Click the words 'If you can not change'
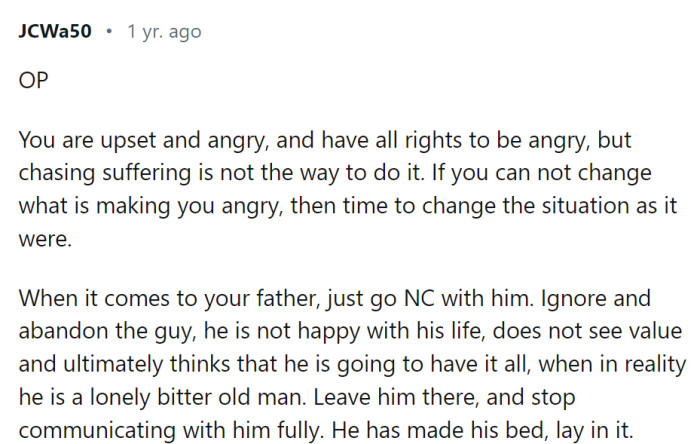Image resolution: width=700 pixels, height=444 pixels. click(x=542, y=173)
